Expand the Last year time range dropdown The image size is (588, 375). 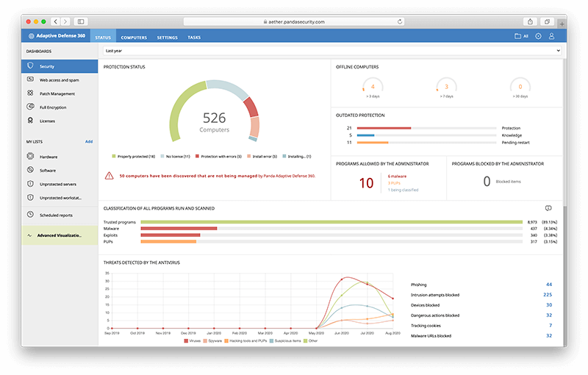pyautogui.click(x=331, y=51)
